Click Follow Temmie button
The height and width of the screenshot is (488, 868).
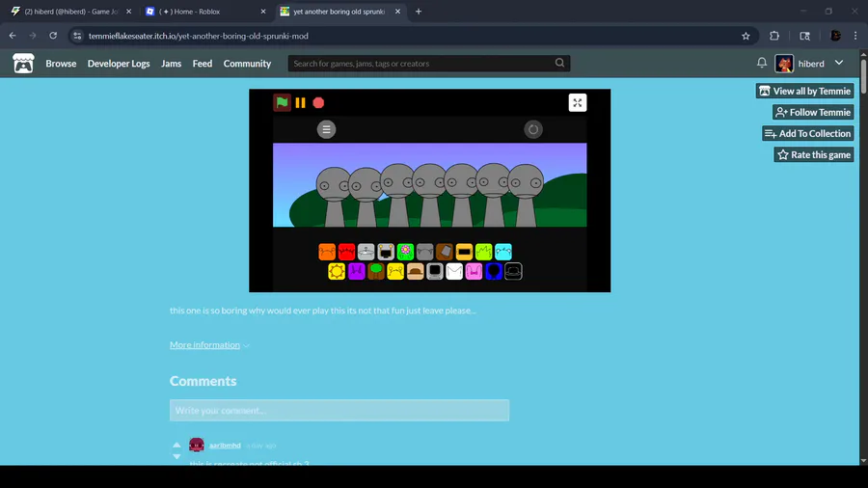(x=813, y=112)
